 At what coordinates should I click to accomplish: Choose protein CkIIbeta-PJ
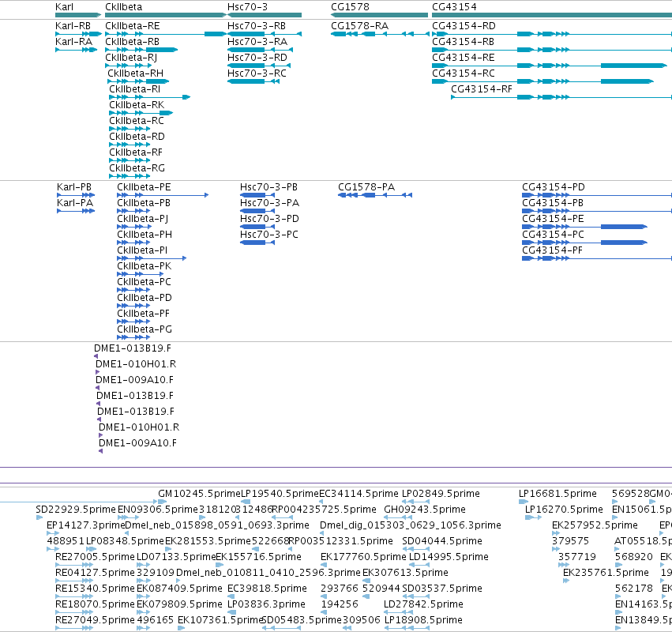point(143,219)
